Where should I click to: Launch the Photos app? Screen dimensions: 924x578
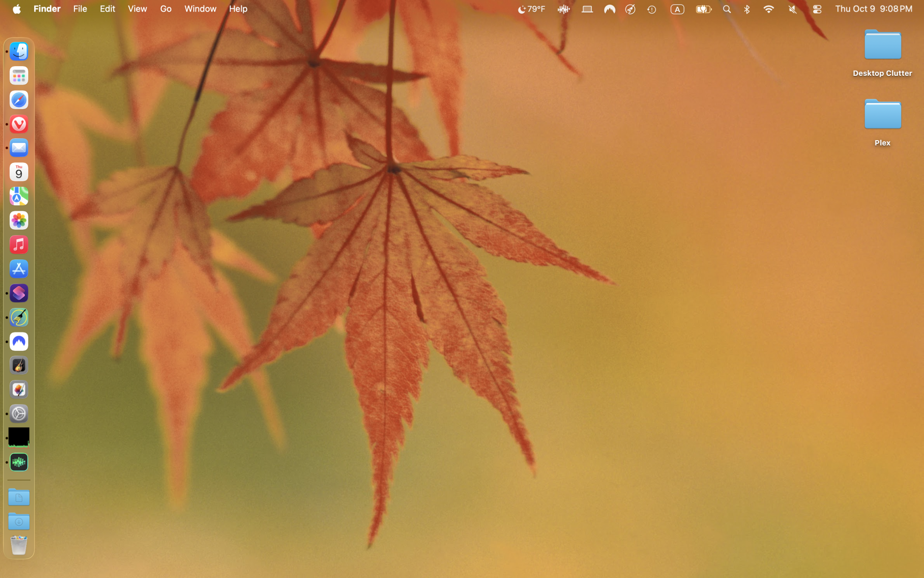[18, 221]
